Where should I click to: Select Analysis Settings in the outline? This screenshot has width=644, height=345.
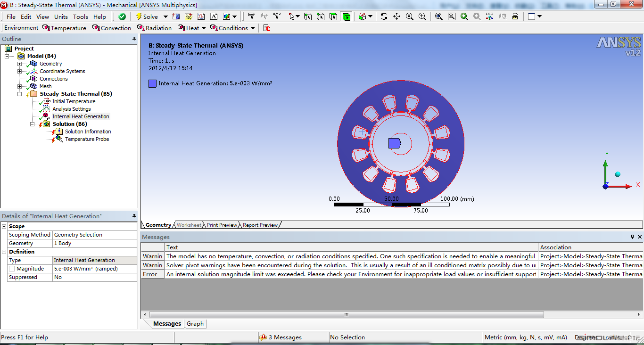(72, 109)
